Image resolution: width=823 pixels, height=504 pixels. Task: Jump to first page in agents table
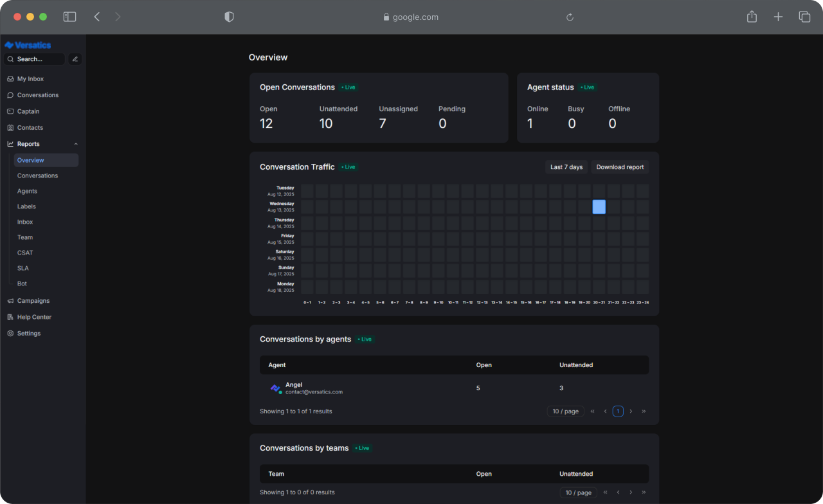pos(592,411)
